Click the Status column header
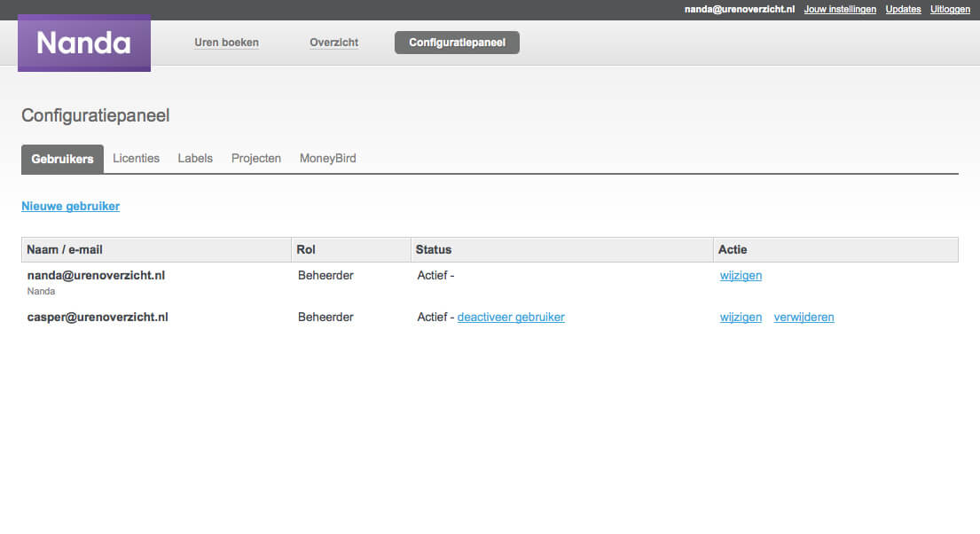This screenshot has height=534, width=980. click(434, 249)
